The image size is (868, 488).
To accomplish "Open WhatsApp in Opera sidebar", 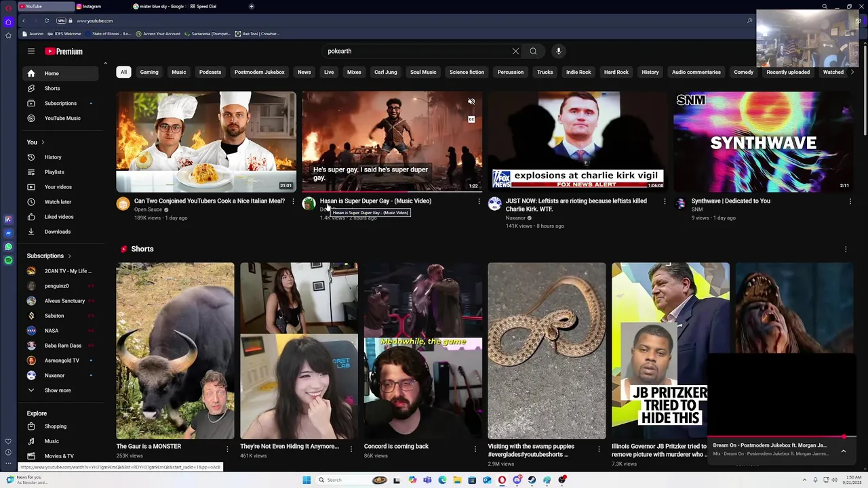I will (8, 247).
